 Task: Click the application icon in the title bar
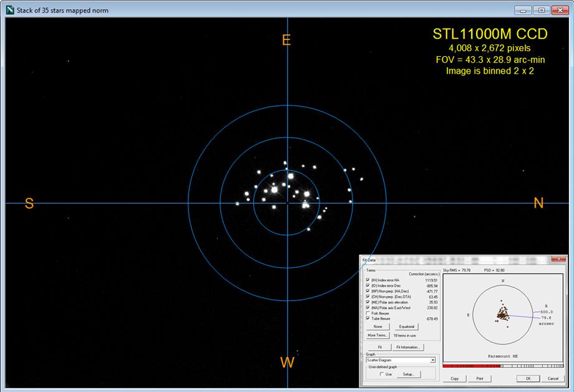click(8, 10)
